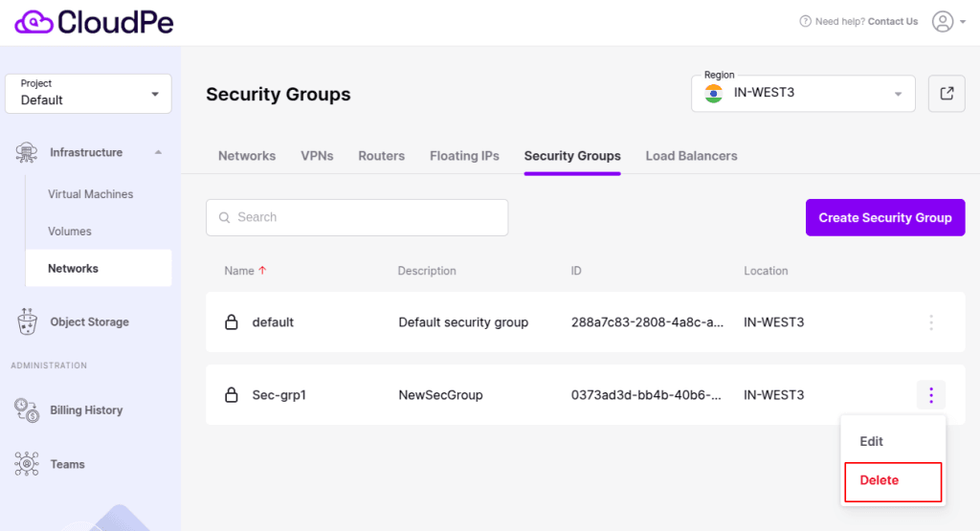The image size is (980, 531).
Task: Click the CloudPe logo
Action: point(95,23)
